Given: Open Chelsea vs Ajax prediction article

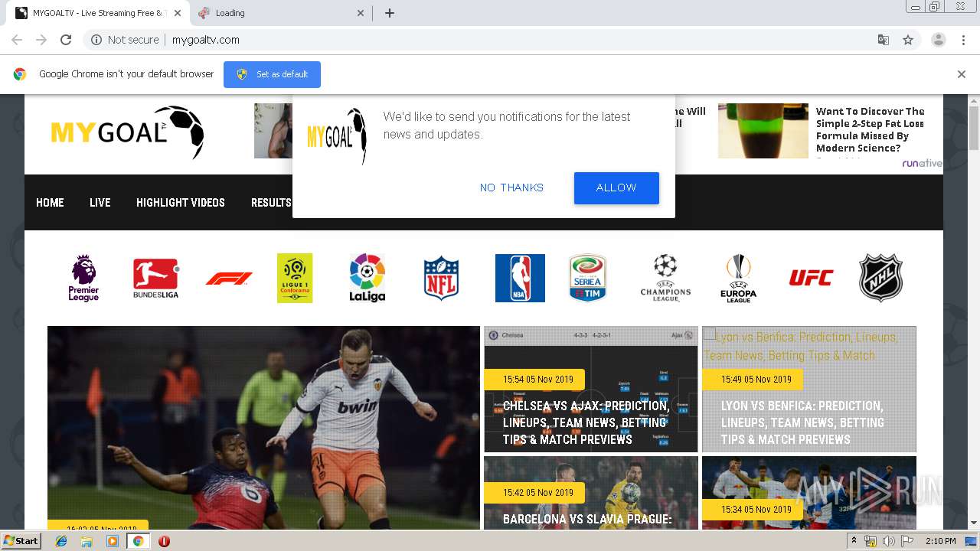Looking at the screenshot, I should click(586, 422).
